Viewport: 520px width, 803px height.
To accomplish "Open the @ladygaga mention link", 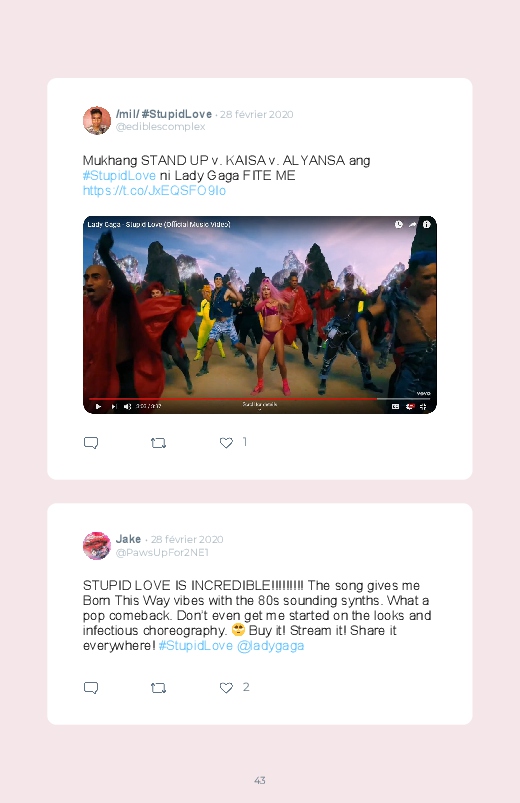I will point(271,645).
